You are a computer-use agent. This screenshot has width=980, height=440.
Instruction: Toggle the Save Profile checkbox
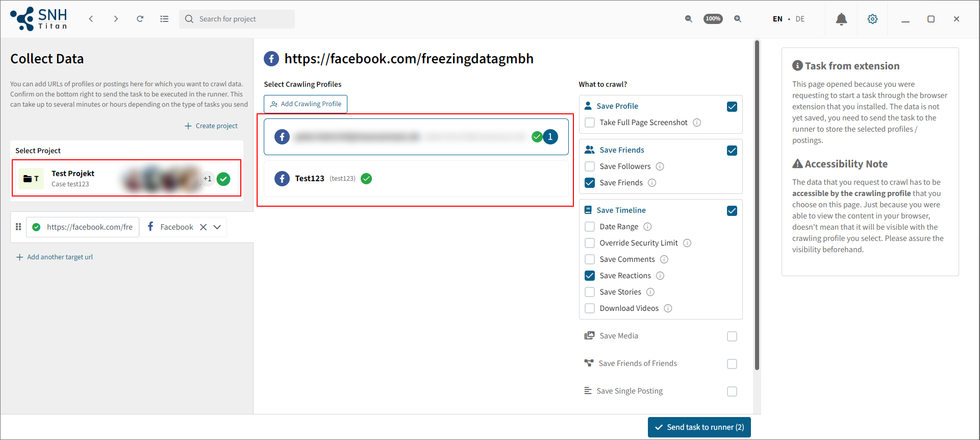pyautogui.click(x=732, y=107)
